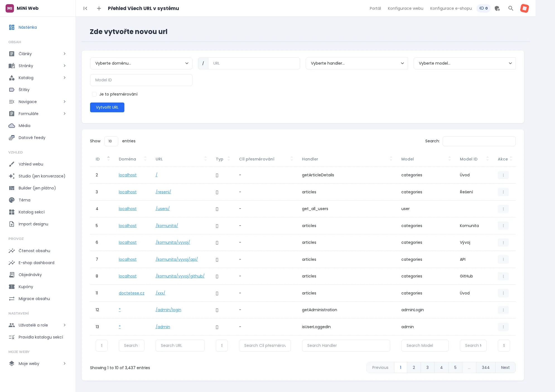The image size is (555, 392).
Task: Click the notifications counter badge showing 0
Action: [483, 8]
